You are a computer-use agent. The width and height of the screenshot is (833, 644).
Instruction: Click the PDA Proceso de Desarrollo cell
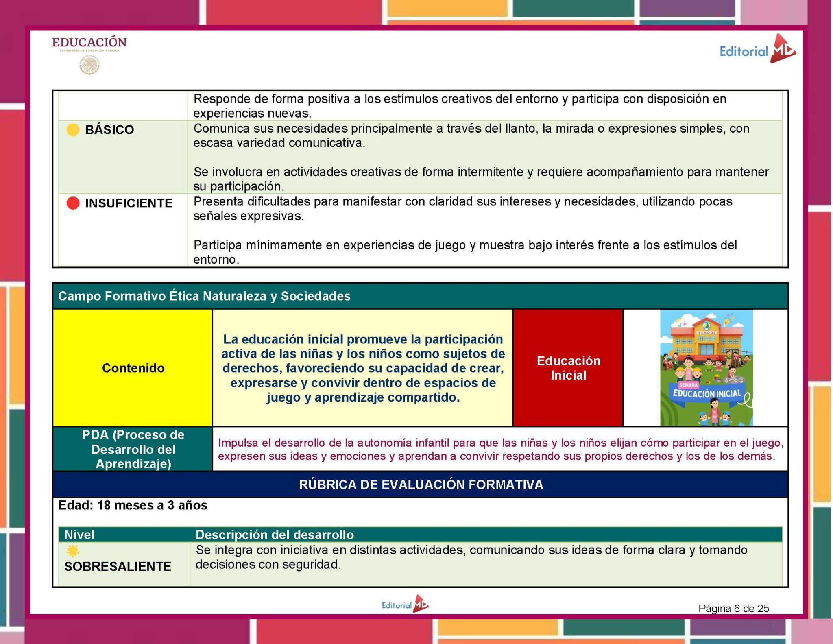coord(133,449)
